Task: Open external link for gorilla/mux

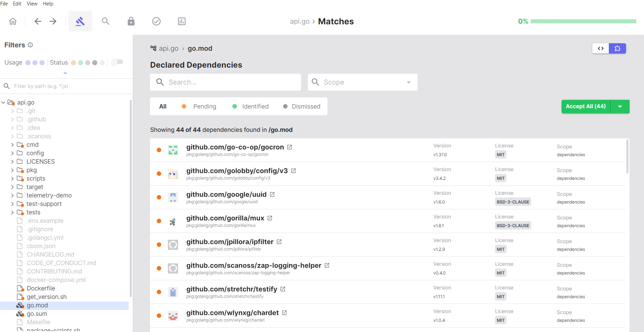Action: click(x=270, y=218)
